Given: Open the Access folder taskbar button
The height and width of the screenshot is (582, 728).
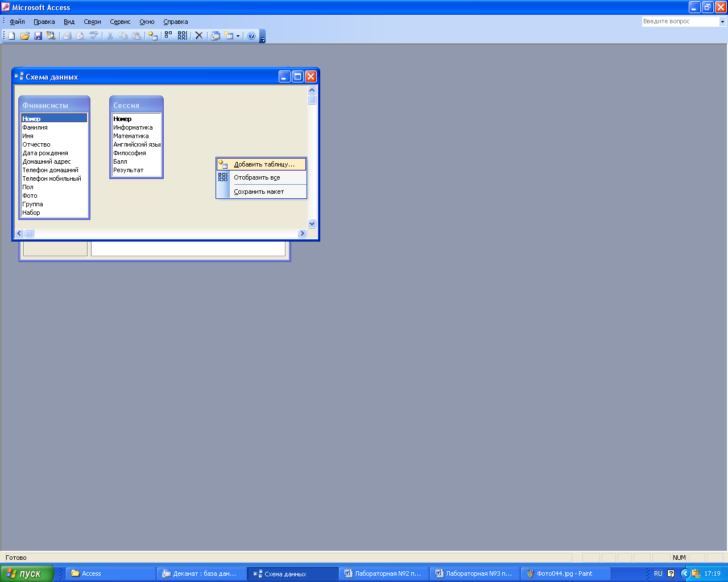Looking at the screenshot, I should 111,573.
